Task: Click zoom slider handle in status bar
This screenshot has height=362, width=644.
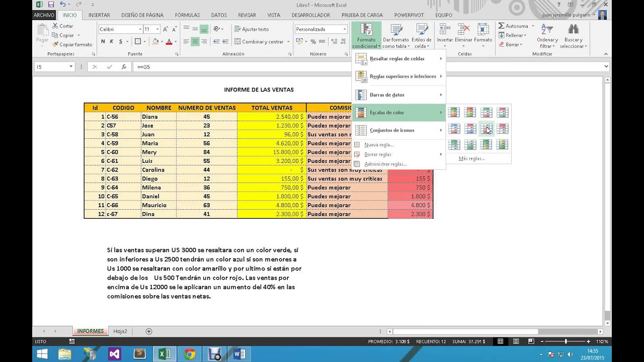Action: (x=566, y=341)
